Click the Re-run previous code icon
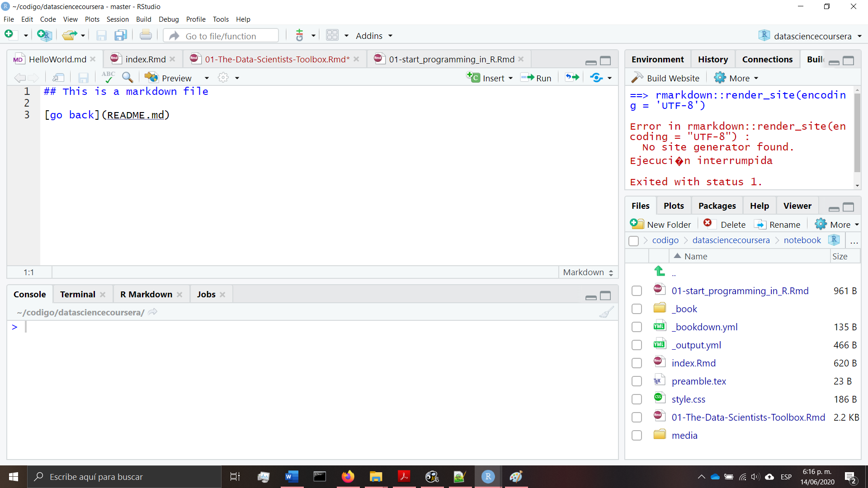The height and width of the screenshot is (488, 868). click(571, 77)
